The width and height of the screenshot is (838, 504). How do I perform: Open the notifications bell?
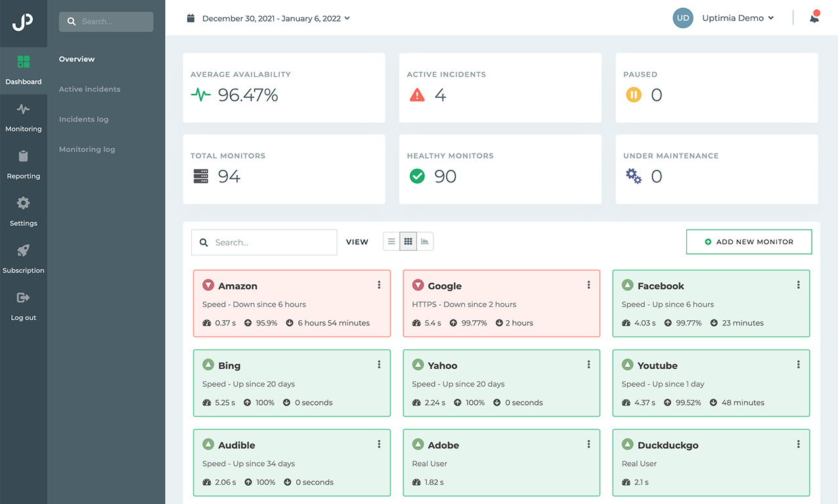(x=814, y=18)
